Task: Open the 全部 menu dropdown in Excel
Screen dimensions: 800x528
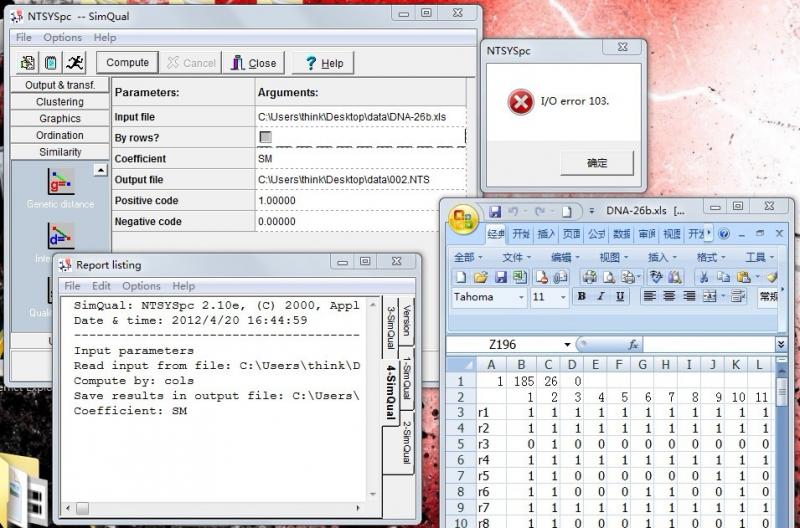Action: [x=468, y=257]
